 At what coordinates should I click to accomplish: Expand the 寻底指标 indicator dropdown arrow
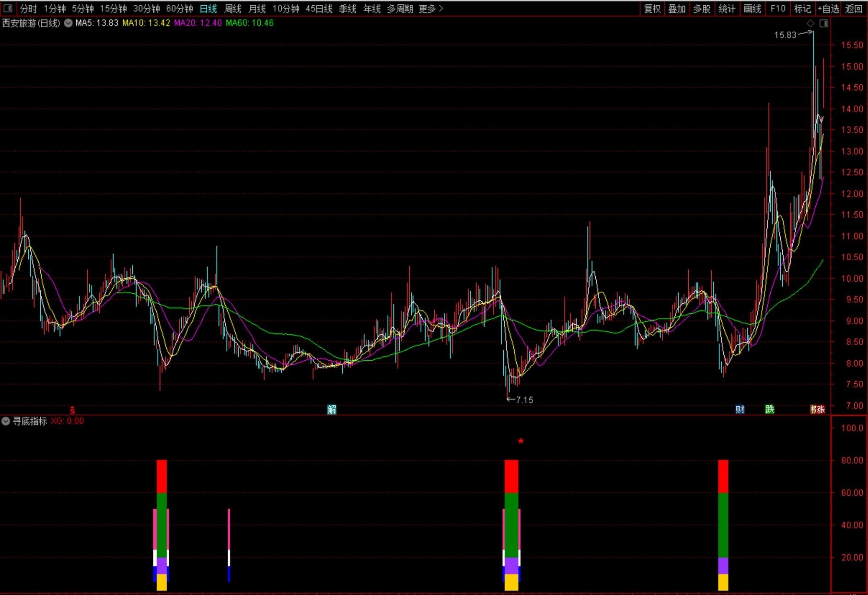(6, 421)
